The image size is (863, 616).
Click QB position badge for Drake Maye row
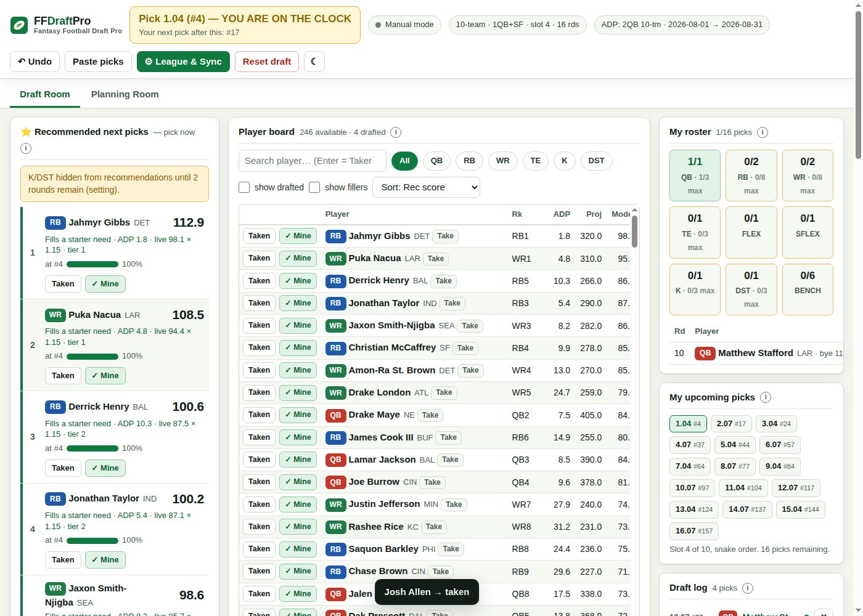[335, 415]
